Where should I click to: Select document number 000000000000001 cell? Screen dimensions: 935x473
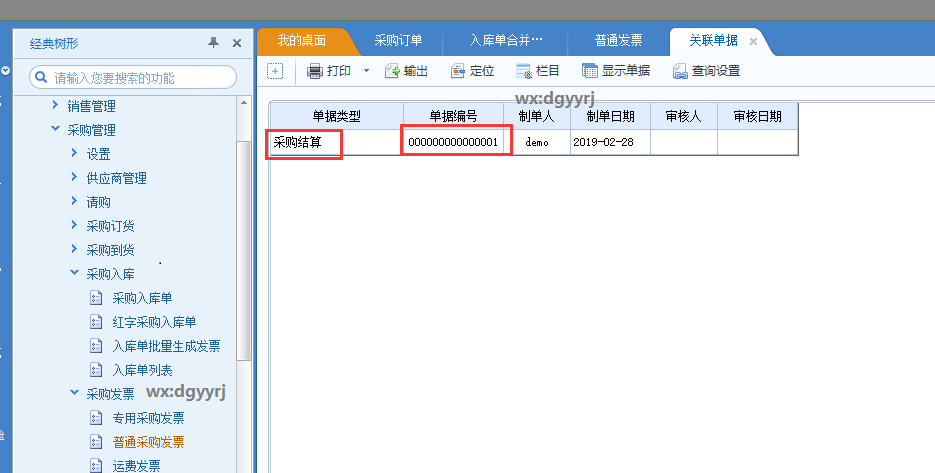(x=453, y=143)
